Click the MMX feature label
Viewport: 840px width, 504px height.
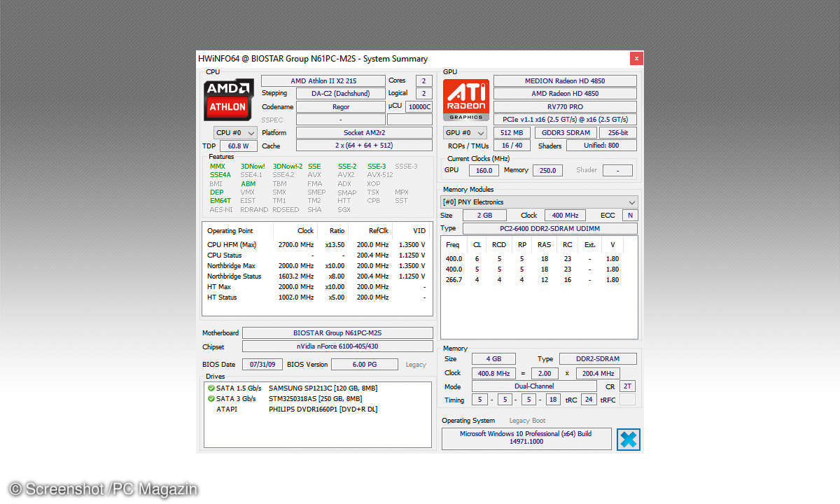[218, 166]
